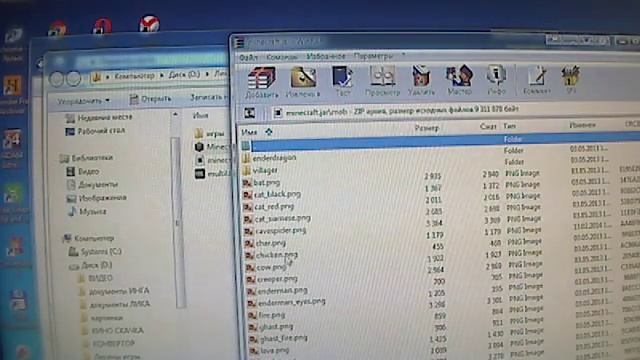This screenshot has height=360, width=640.
Task: Click the Тест (Test) toolbar icon
Action: pos(342,81)
